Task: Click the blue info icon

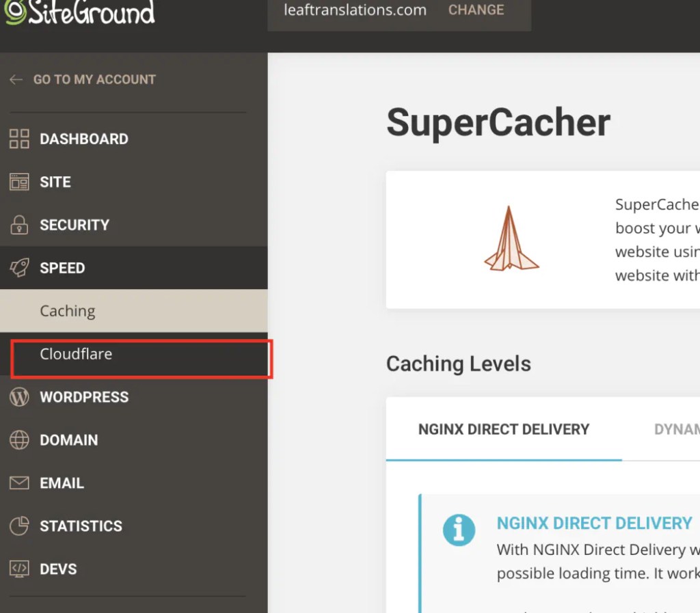Action: 459,530
